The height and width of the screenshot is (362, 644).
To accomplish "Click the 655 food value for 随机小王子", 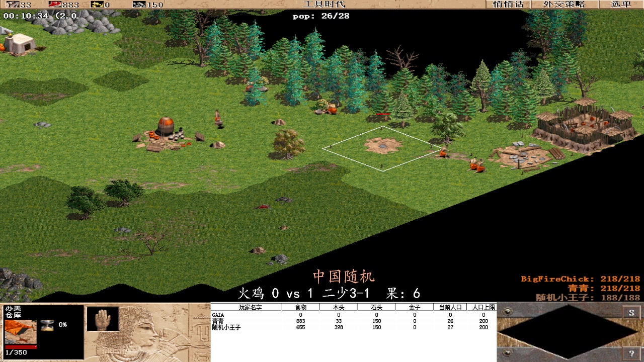I will (x=301, y=327).
